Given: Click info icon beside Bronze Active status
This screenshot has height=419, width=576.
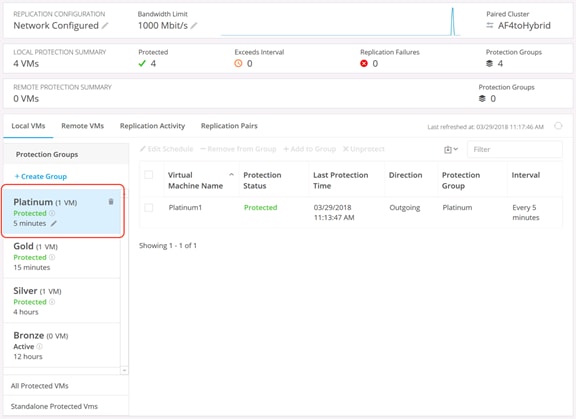Looking at the screenshot, I should coord(40,346).
